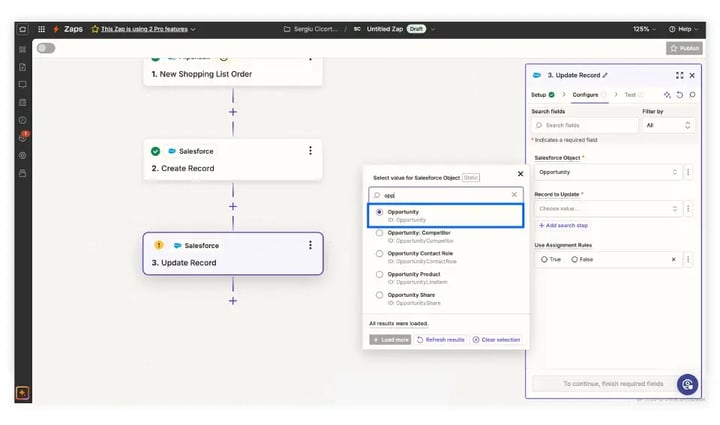The height and width of the screenshot is (425, 720).
Task: Select Opportunity Contact Role radio option
Action: click(379, 253)
